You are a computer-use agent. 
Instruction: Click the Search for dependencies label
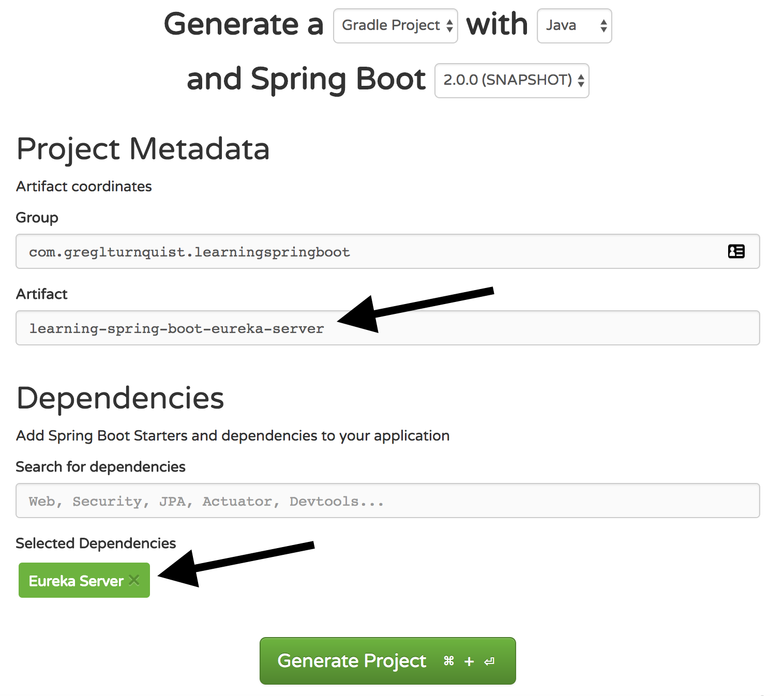[x=101, y=466]
